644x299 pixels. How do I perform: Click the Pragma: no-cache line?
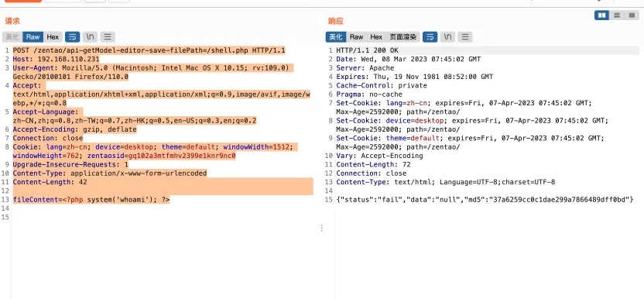pos(369,95)
